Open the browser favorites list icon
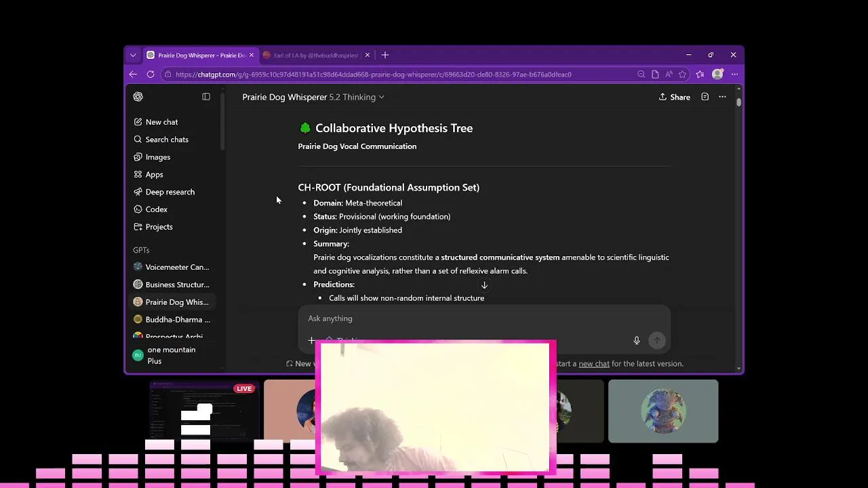 tap(700, 75)
